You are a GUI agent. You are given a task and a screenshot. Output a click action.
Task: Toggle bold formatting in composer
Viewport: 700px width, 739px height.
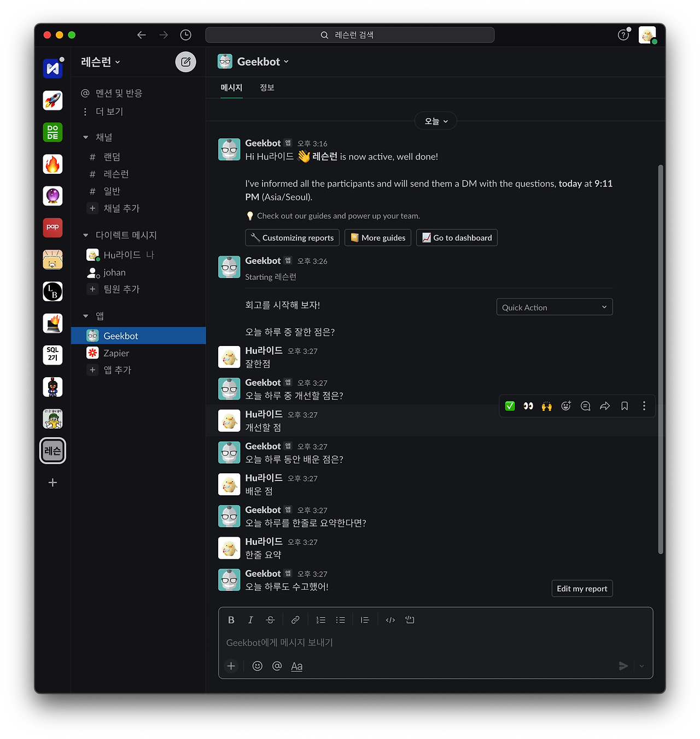(231, 620)
